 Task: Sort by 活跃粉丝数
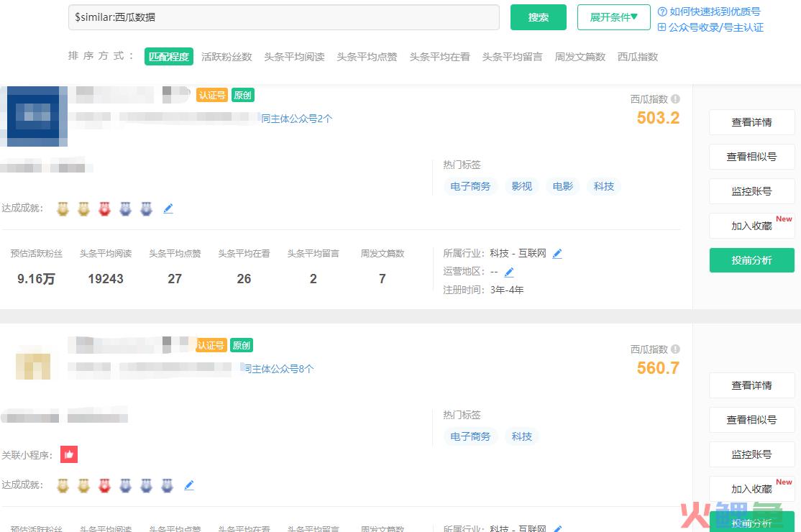[226, 57]
